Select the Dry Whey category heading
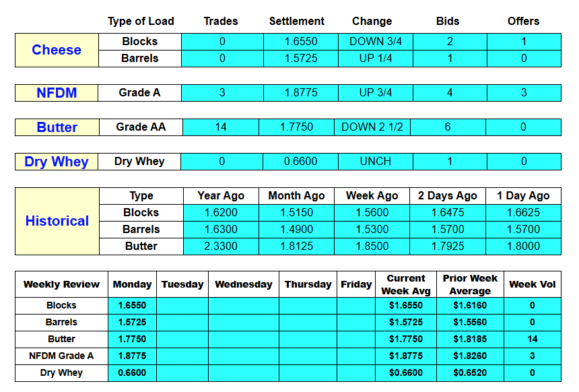 click(x=57, y=162)
